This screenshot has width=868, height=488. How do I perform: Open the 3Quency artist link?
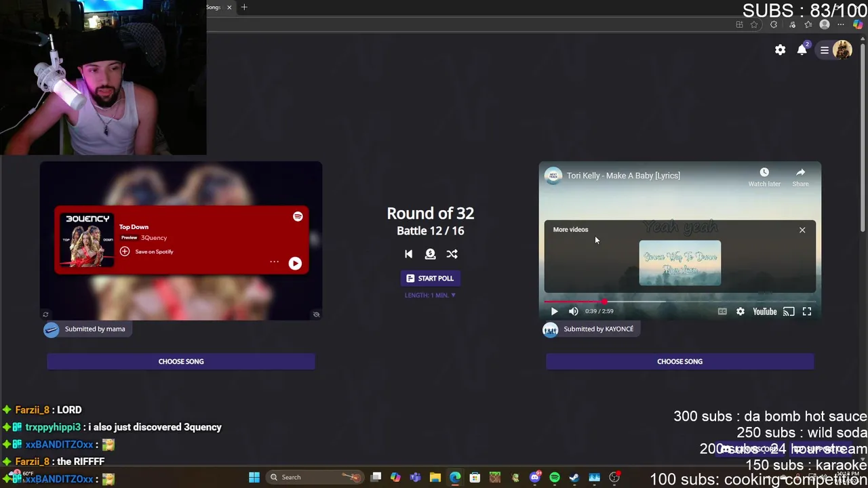[x=154, y=238]
